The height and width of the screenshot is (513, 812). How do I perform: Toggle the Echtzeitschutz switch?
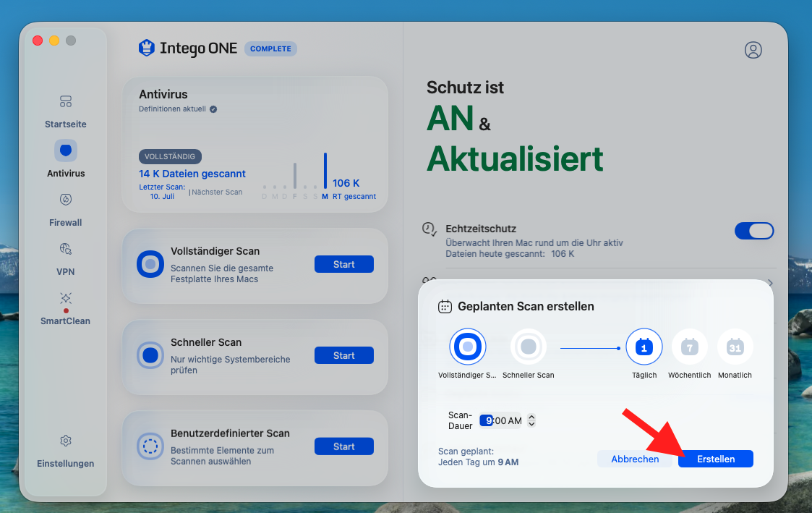(754, 231)
